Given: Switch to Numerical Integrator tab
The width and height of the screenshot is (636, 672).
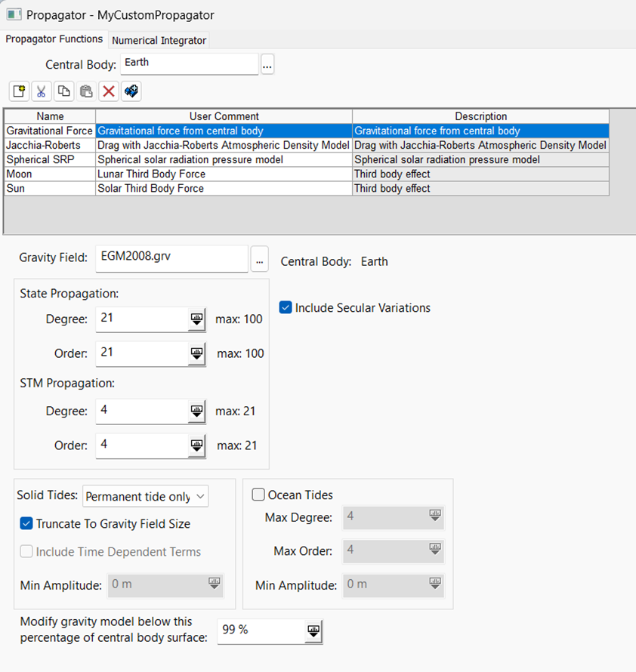Looking at the screenshot, I should tap(159, 40).
